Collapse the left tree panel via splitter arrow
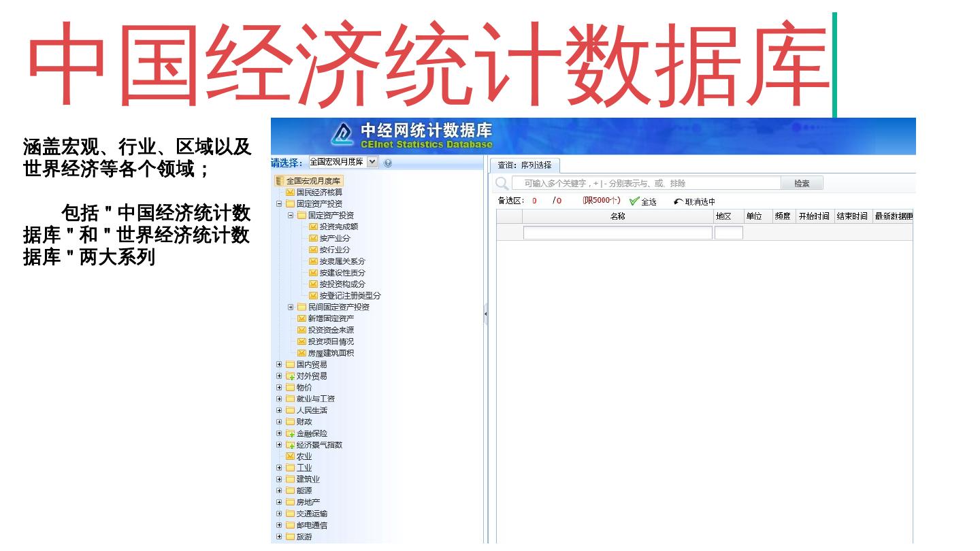 pos(486,314)
